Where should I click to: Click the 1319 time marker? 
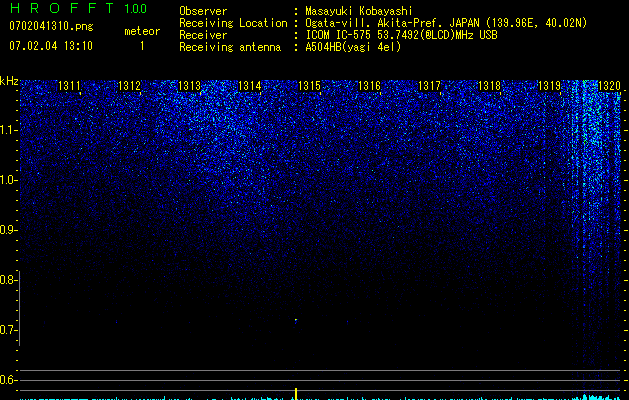[549, 85]
